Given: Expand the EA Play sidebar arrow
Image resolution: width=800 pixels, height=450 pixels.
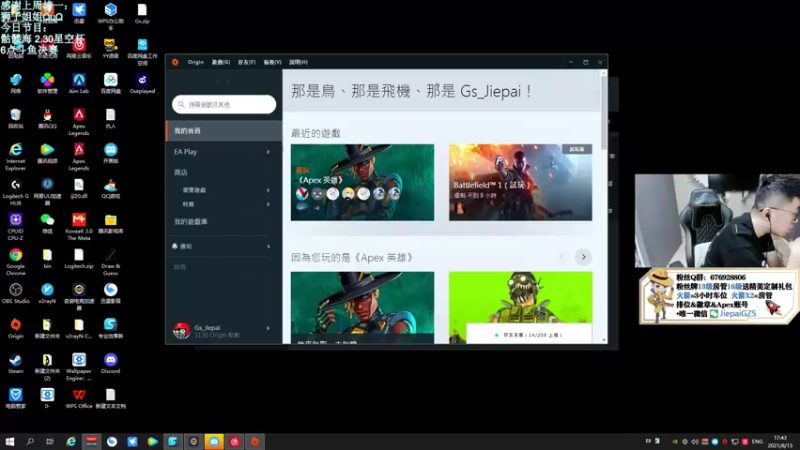Looking at the screenshot, I should (x=268, y=152).
